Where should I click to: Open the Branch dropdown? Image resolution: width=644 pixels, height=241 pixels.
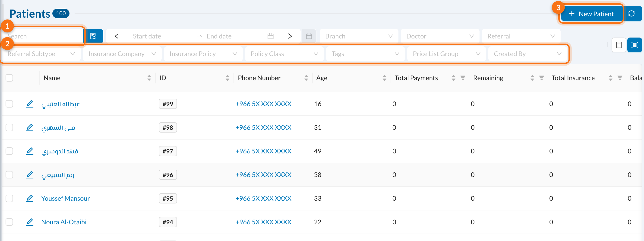pos(359,36)
